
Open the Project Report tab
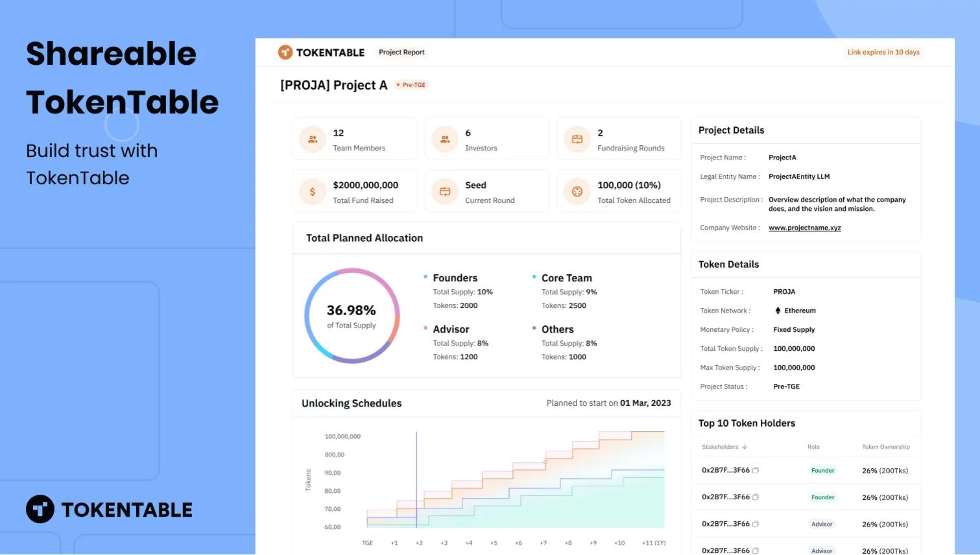click(x=401, y=53)
